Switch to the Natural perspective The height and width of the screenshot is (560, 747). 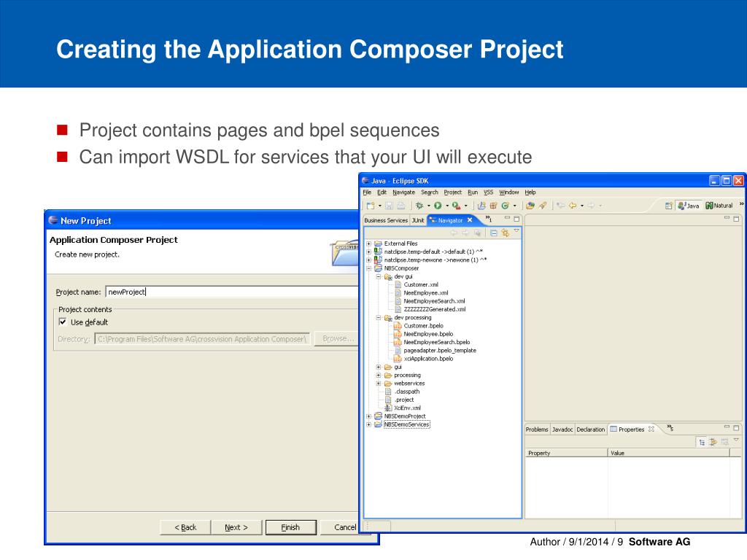click(719, 206)
